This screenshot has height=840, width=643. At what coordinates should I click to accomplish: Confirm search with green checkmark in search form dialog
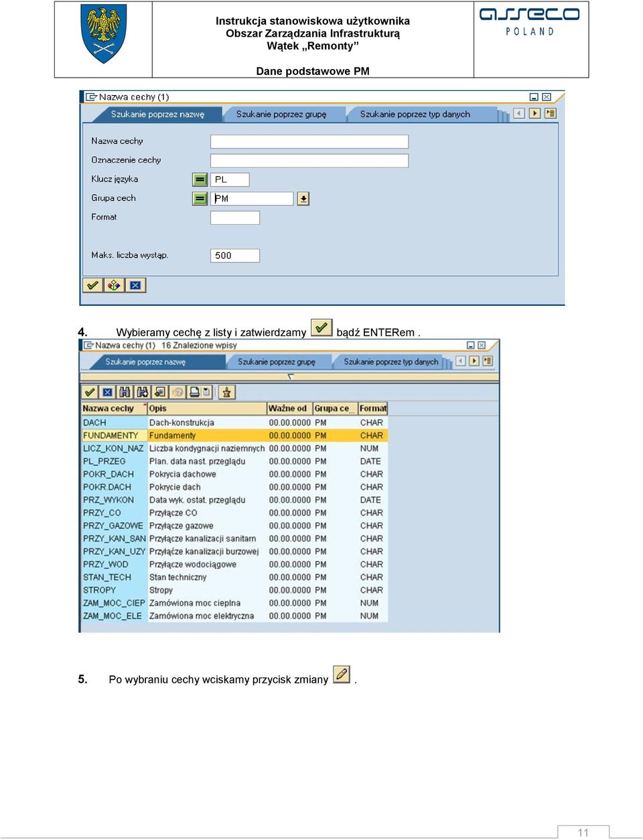click(x=92, y=286)
